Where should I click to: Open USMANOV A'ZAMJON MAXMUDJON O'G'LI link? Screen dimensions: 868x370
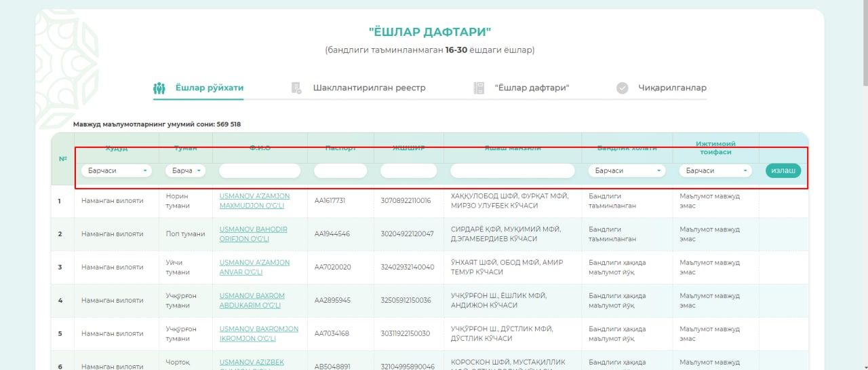coord(253,201)
